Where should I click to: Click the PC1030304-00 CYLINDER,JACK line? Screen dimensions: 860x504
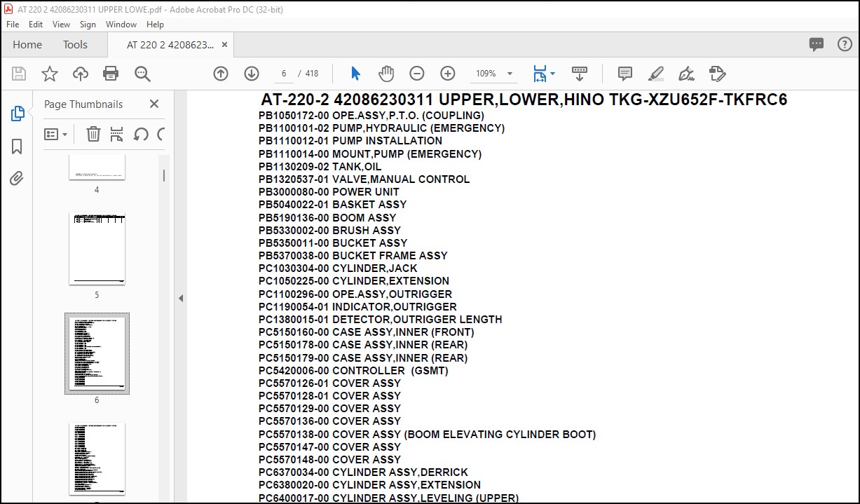(x=338, y=268)
